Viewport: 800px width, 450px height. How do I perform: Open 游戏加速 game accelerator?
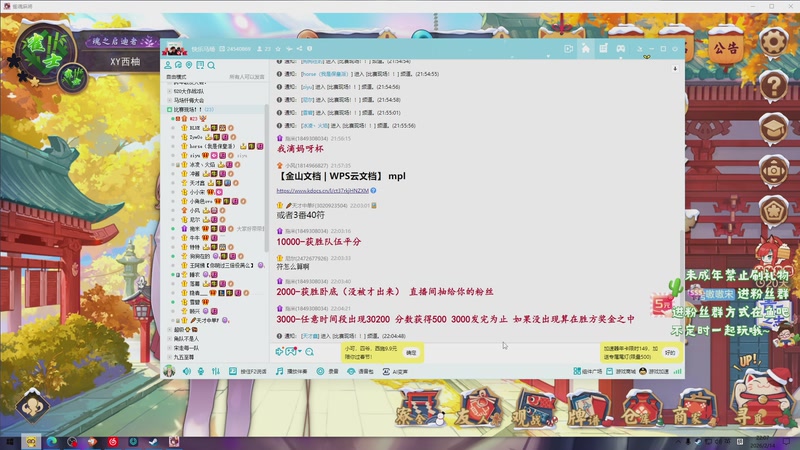coord(654,371)
